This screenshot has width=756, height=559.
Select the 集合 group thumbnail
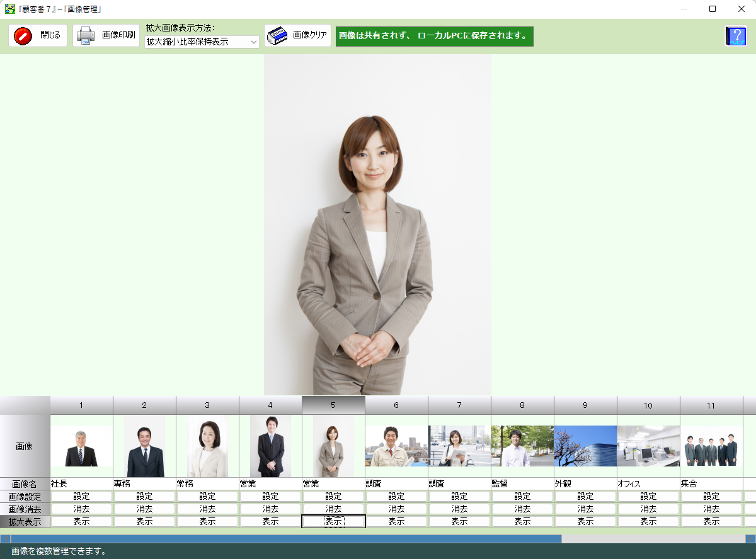711,446
